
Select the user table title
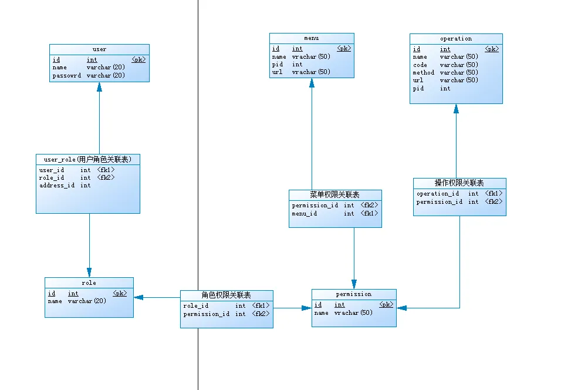coord(99,49)
